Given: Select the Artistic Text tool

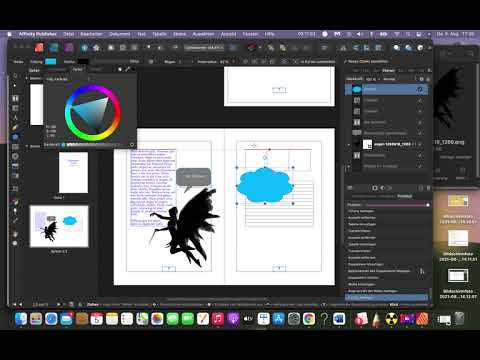Looking at the screenshot, I should coord(15,118).
